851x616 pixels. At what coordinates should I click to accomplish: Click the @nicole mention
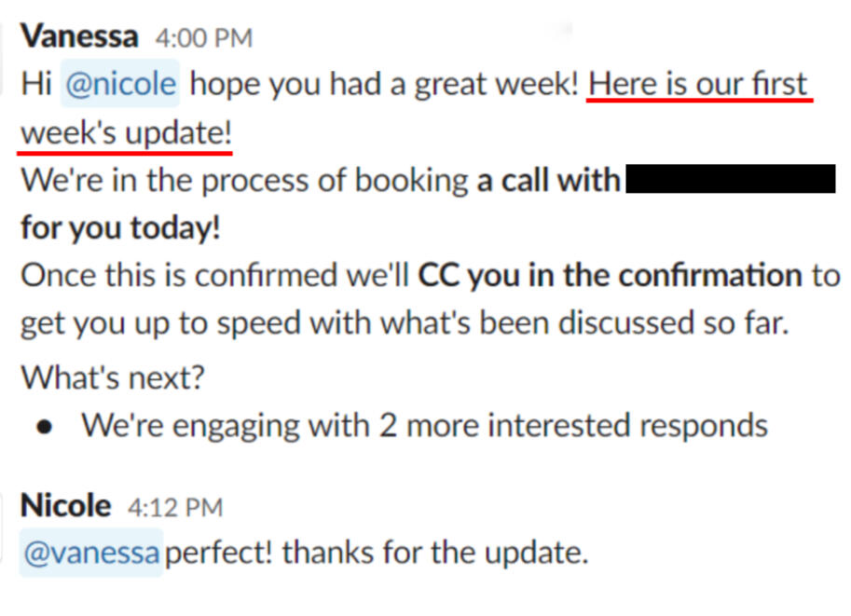point(120,85)
